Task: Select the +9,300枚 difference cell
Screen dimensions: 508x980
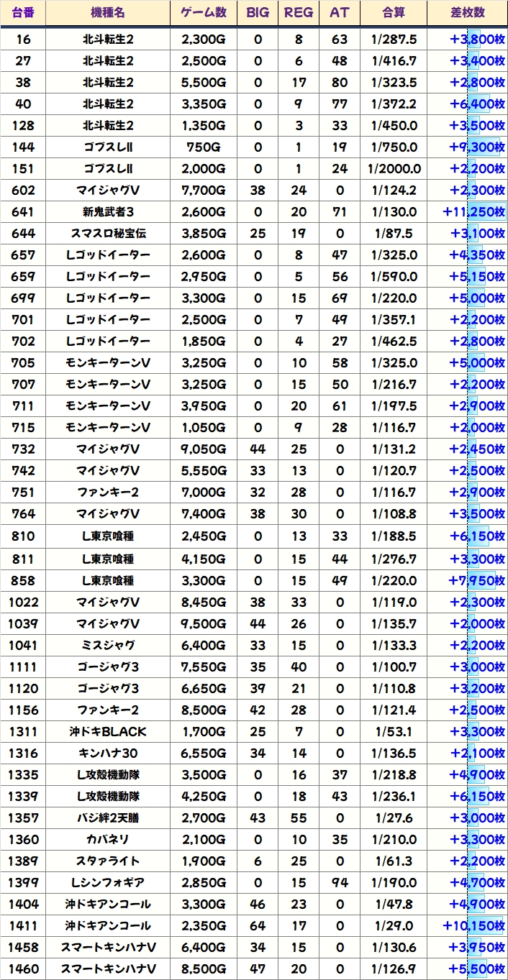Action: pos(476,147)
